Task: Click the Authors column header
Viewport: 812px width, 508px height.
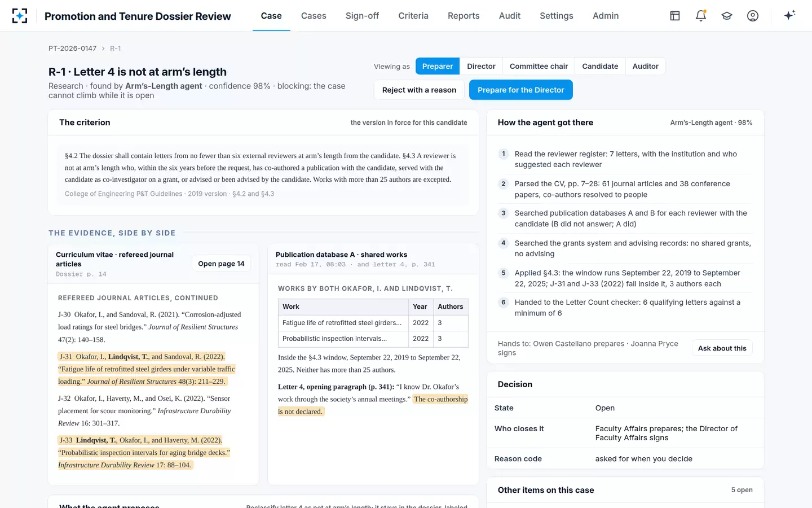Action: [451, 306]
